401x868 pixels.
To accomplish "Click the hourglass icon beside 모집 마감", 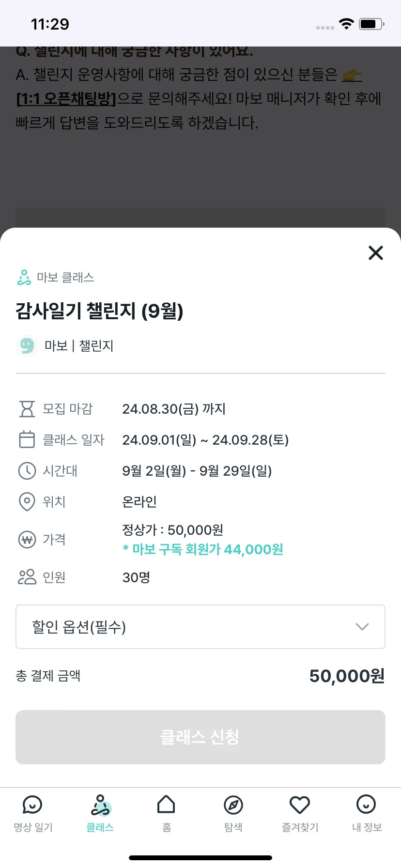I will point(27,409).
